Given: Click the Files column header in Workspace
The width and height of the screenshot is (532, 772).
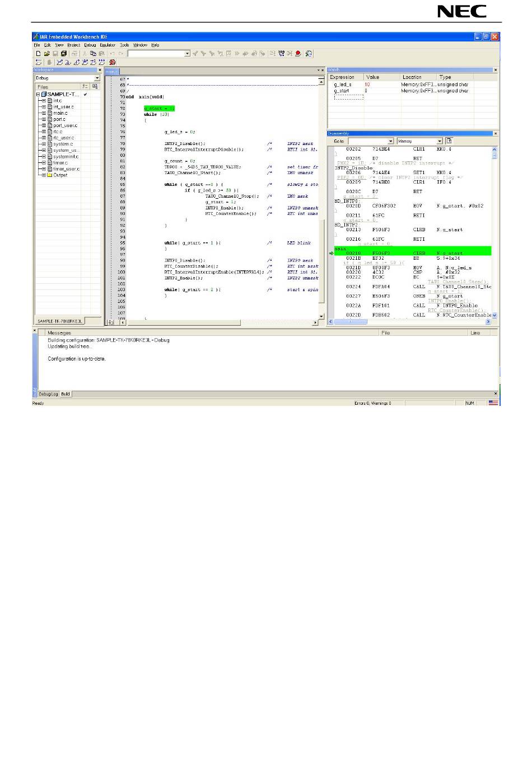Looking at the screenshot, I should click(58, 87).
